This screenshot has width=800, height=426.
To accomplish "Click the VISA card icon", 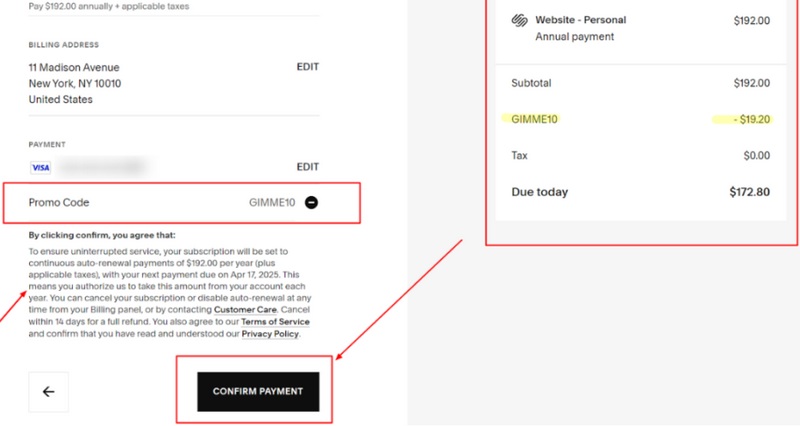I will click(40, 167).
